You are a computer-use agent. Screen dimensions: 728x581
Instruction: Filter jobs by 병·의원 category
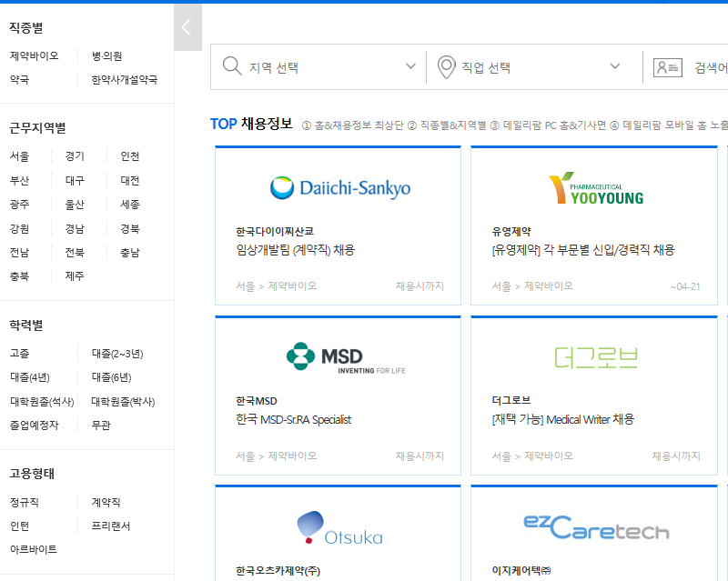[x=106, y=56]
